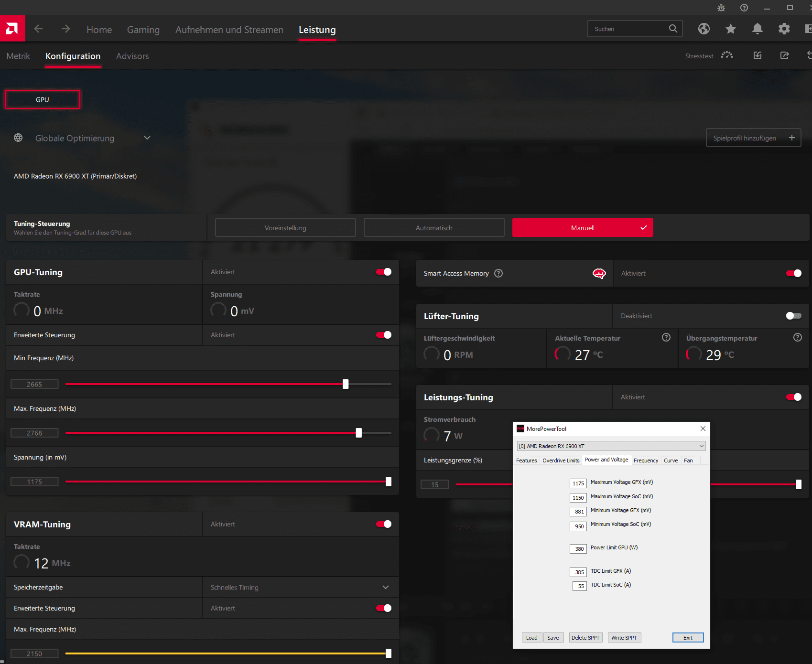812x664 pixels.
Task: Open notifications bell icon
Action: (x=757, y=29)
